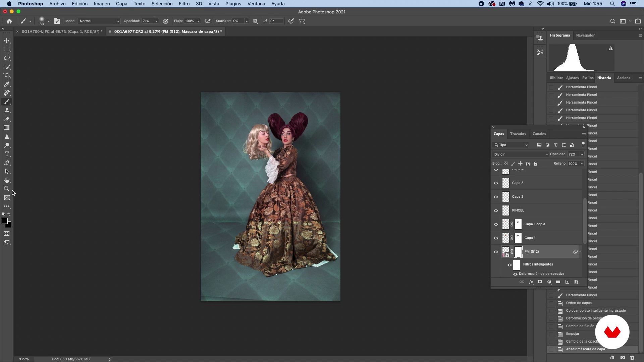Open the Suavizar 0% dropdown
This screenshot has width=644, height=362.
247,21
